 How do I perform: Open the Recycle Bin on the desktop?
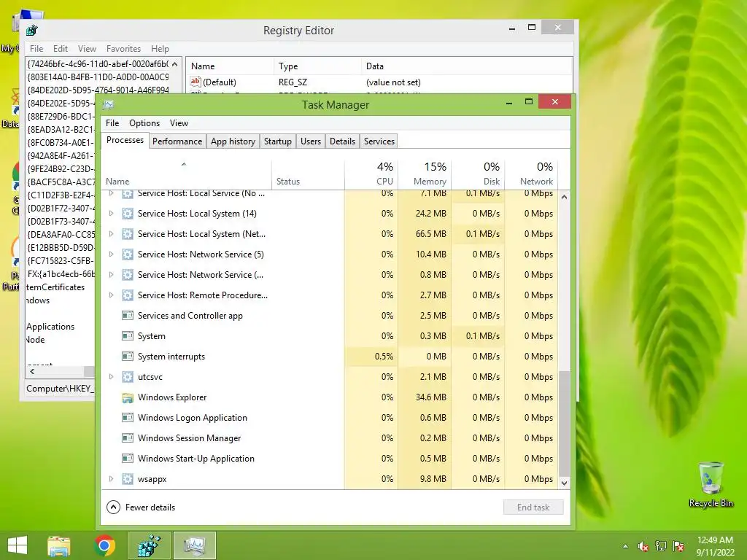tap(711, 484)
